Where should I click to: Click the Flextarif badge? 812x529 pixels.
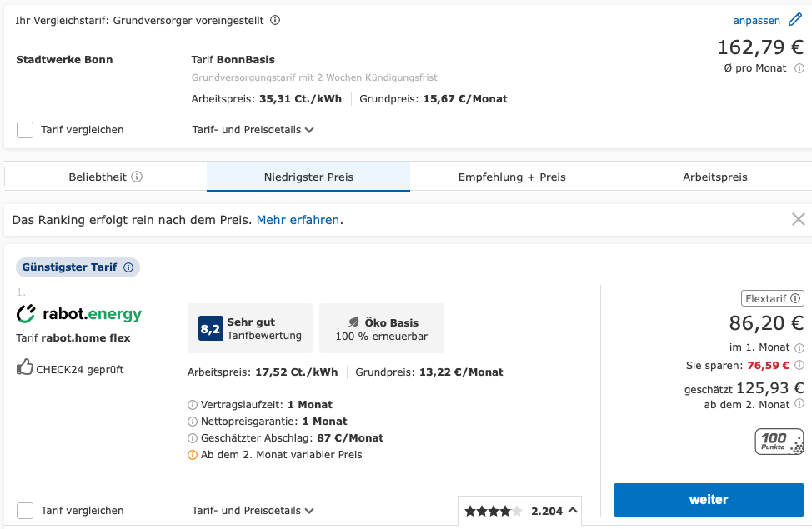coord(773,299)
